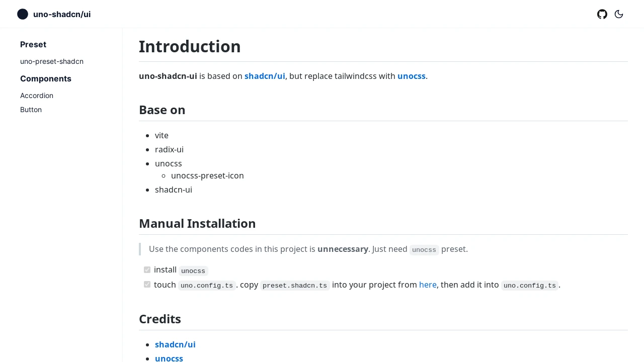Select the Components sidebar heading
Image resolution: width=644 pixels, height=362 pixels.
(x=46, y=78)
